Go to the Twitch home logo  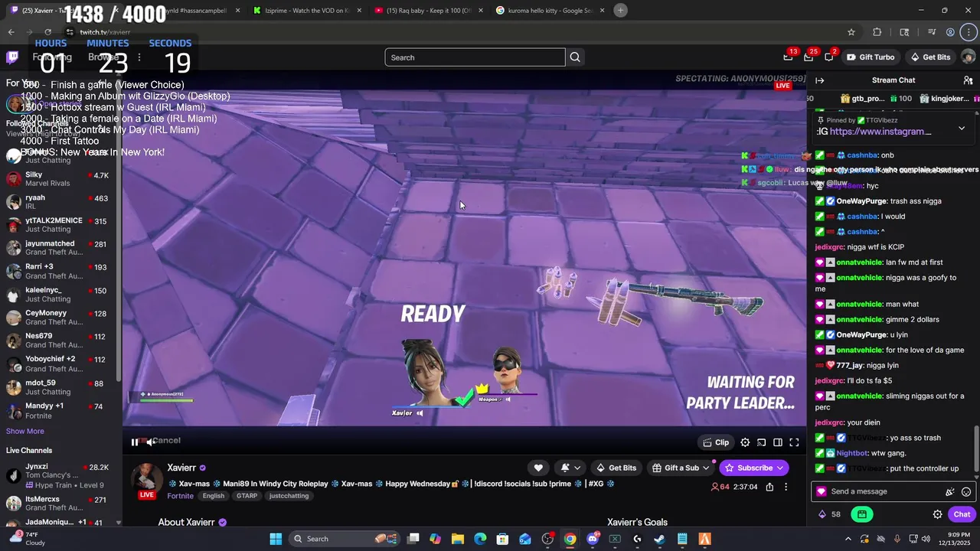point(12,57)
